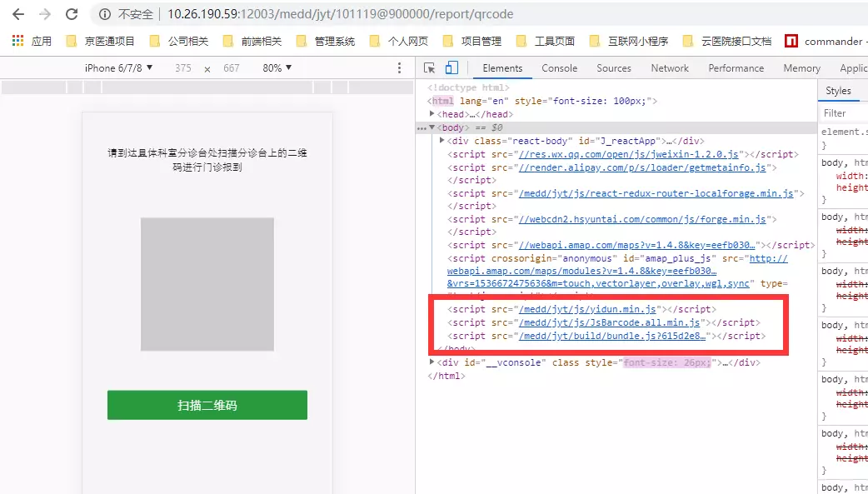The image size is (868, 494).
Task: Open the 工具页面 bookmark folder
Action: click(x=546, y=41)
